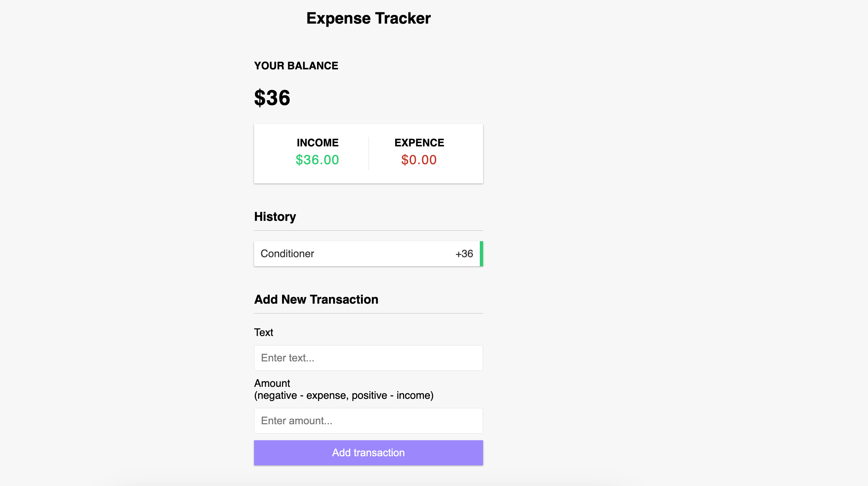This screenshot has width=868, height=486.
Task: Click the EXPENCE heading
Action: [419, 142]
